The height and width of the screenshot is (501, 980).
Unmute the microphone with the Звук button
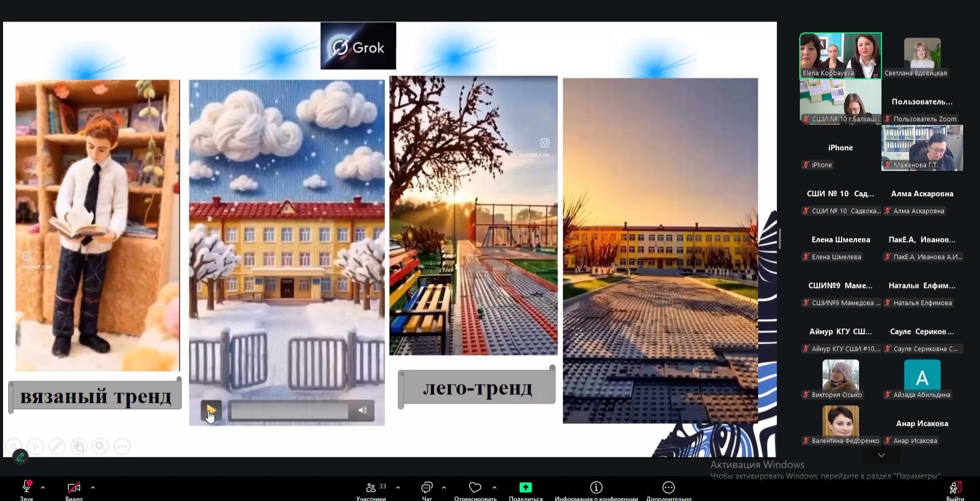tap(27, 488)
